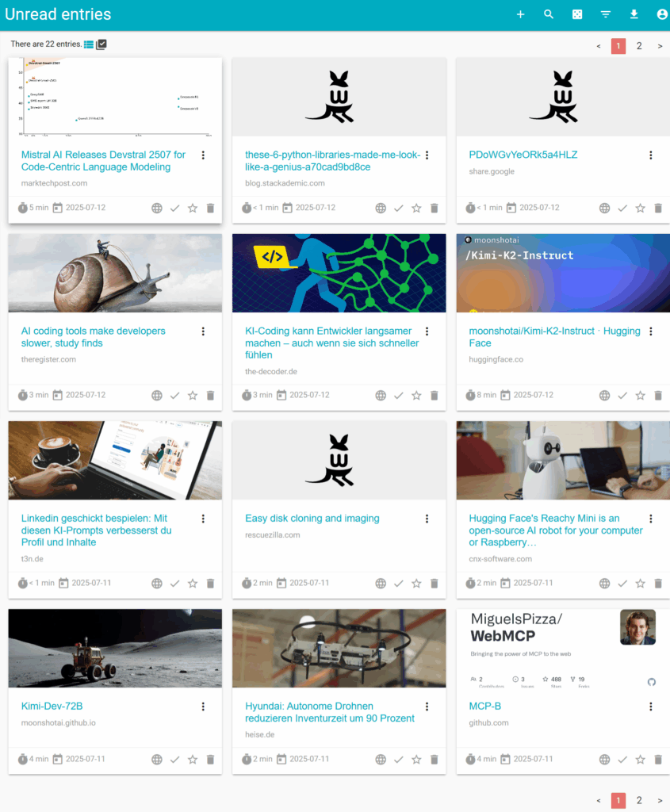Open search from the header magnifier
Viewport: 670px width, 812px height.
[x=549, y=14]
